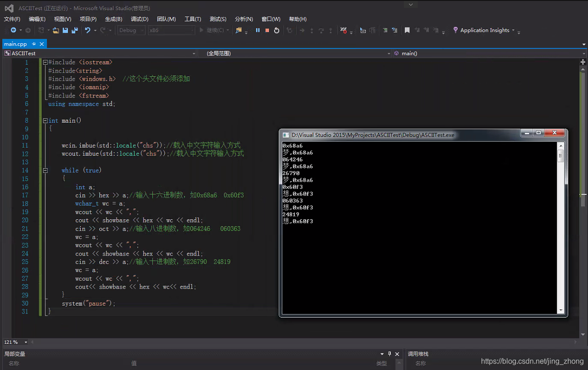Restart the debugging session

(276, 30)
